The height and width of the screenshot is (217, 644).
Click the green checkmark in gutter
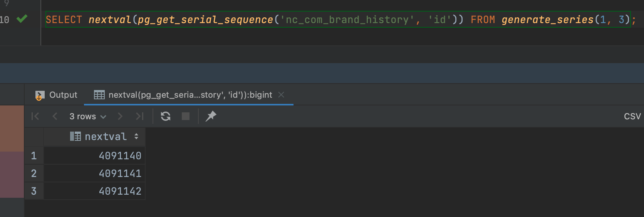coord(22,18)
